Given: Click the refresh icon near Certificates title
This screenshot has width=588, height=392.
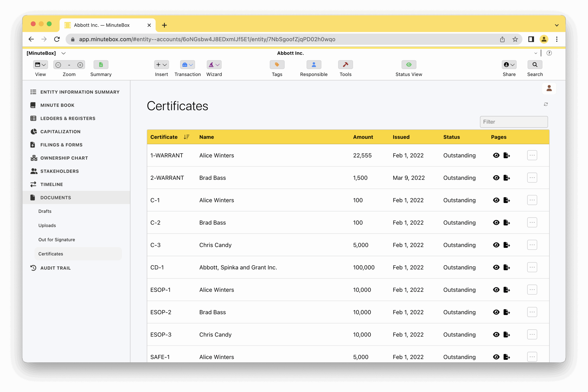Looking at the screenshot, I should click(x=546, y=104).
